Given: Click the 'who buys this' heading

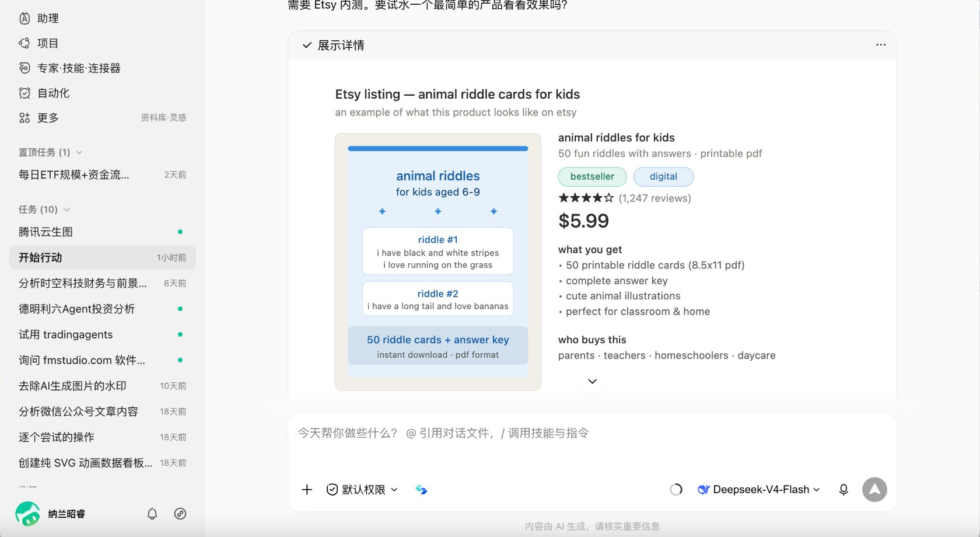Looking at the screenshot, I should [x=592, y=340].
